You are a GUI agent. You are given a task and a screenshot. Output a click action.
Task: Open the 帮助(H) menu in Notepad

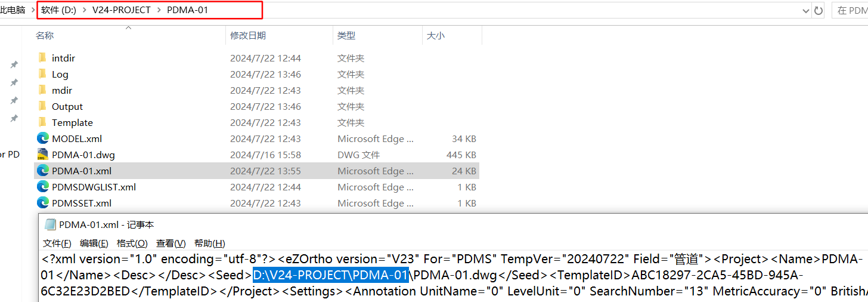209,243
